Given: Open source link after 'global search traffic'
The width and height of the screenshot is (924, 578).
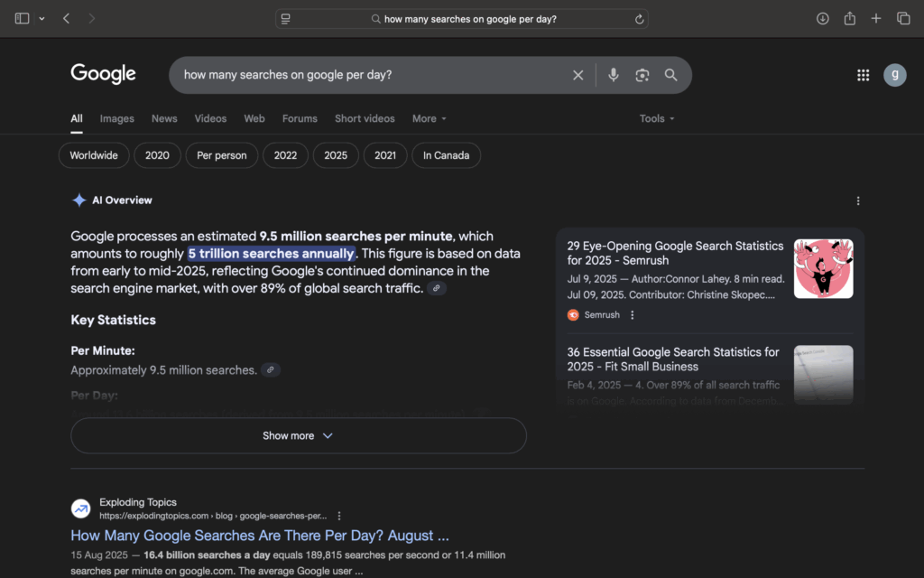Looking at the screenshot, I should click(436, 288).
